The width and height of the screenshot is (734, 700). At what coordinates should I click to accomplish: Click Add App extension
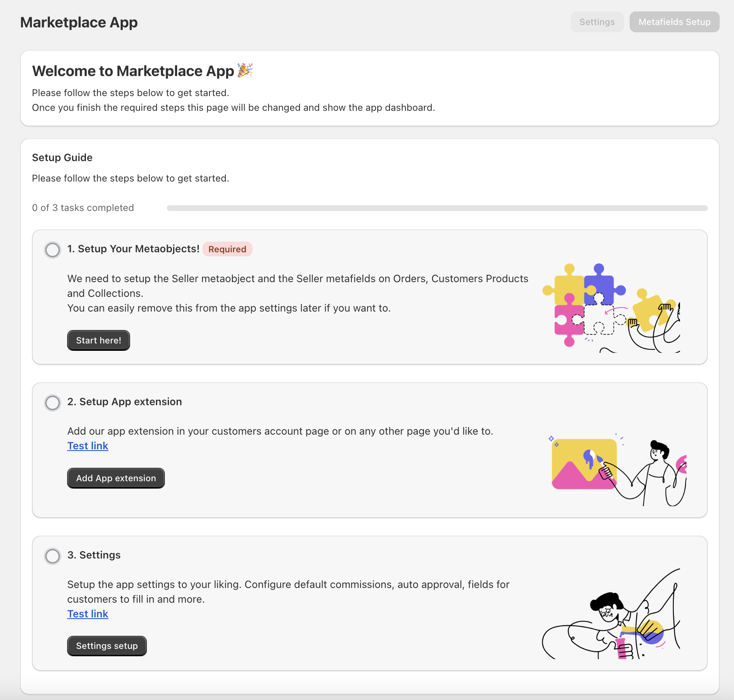(116, 478)
